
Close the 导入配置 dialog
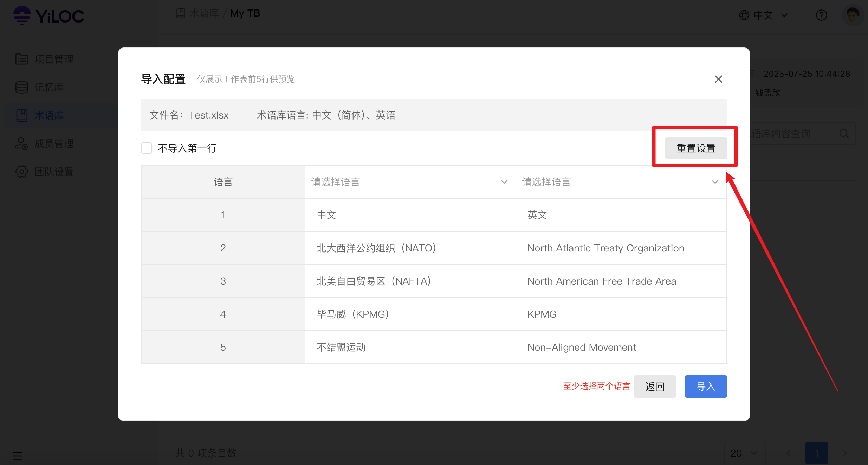pos(719,79)
